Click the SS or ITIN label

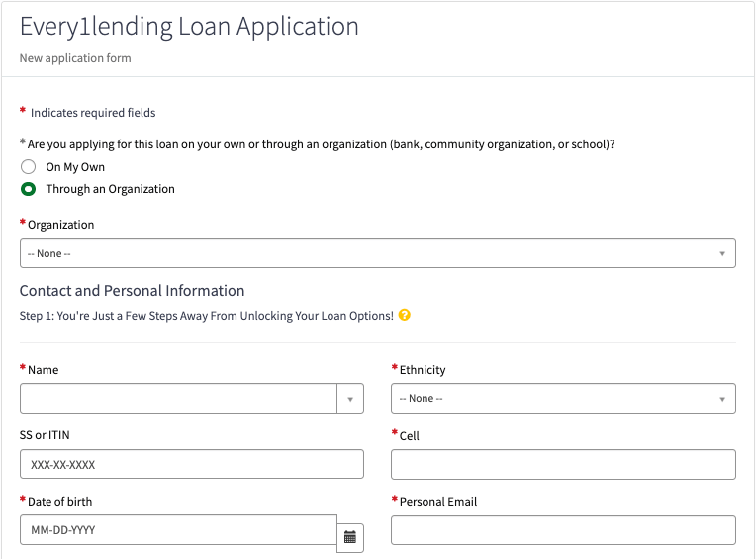pyautogui.click(x=45, y=435)
